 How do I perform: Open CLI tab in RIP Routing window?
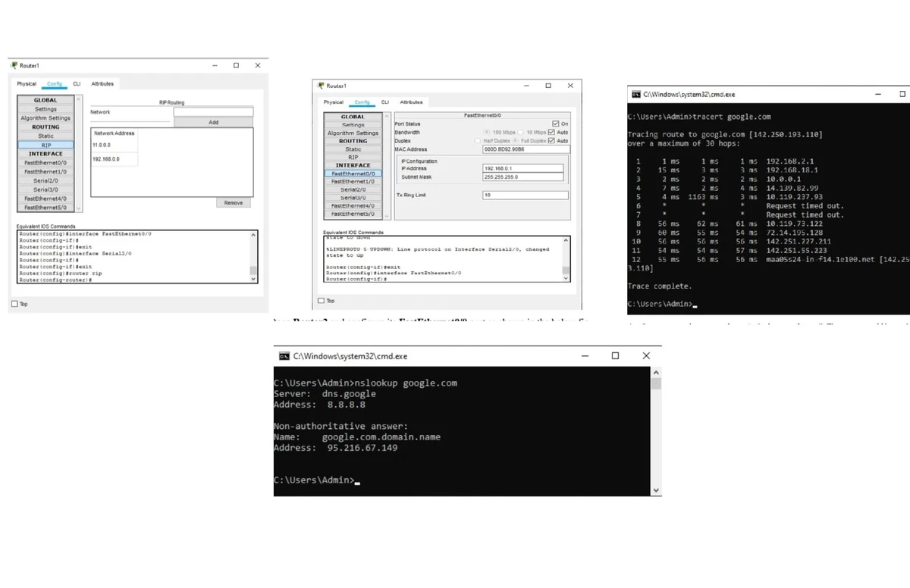(x=77, y=84)
